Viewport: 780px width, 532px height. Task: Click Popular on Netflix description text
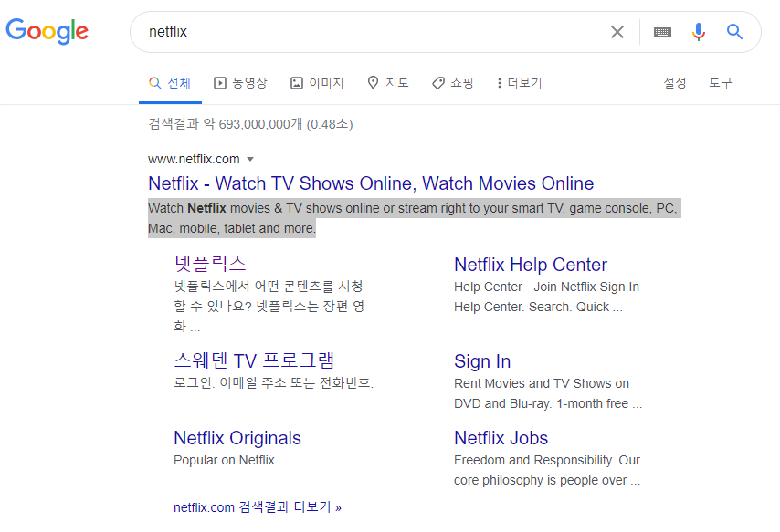coord(226,461)
